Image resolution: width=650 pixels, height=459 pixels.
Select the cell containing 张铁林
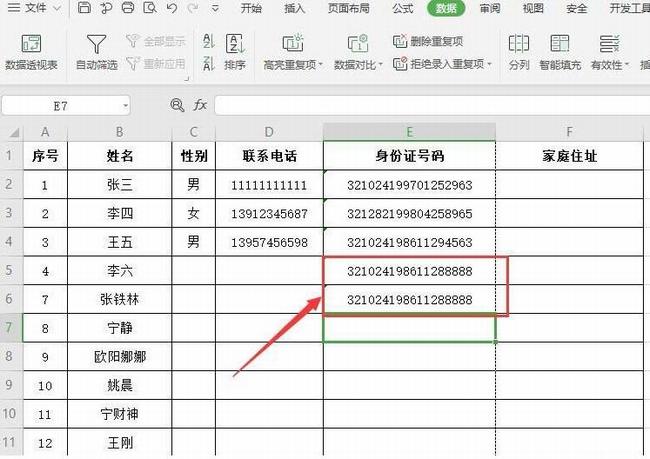(x=119, y=299)
